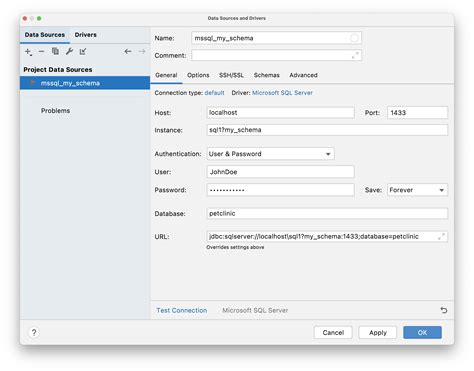This screenshot has width=474, height=371.
Task: Click the Overrides settings above hint
Action: (235, 247)
